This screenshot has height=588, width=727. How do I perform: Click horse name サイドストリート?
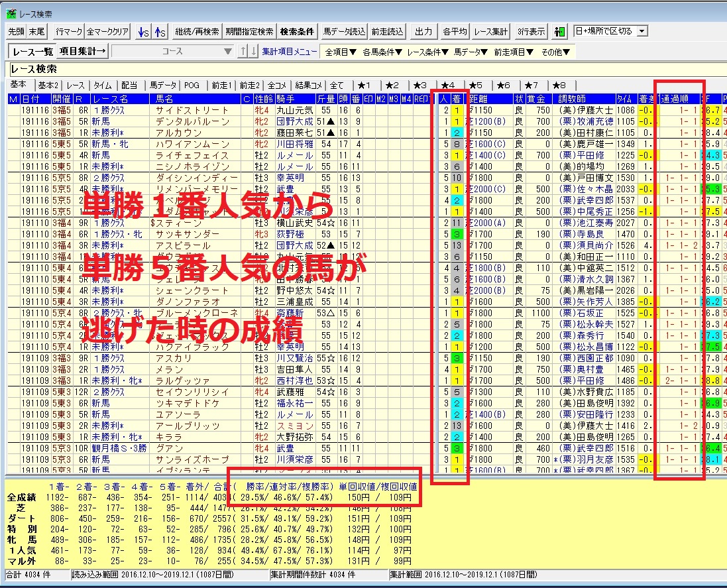(x=192, y=110)
